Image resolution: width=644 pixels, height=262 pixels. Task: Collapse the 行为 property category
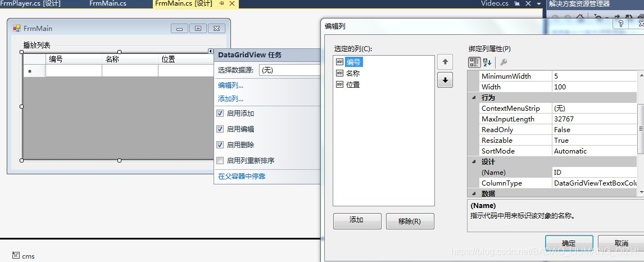click(474, 98)
